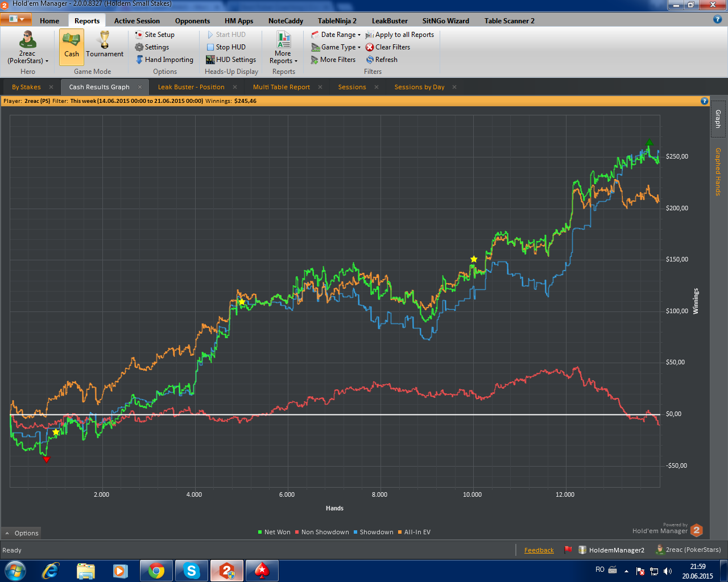Open Google Chrome from the taskbar

[x=156, y=571]
